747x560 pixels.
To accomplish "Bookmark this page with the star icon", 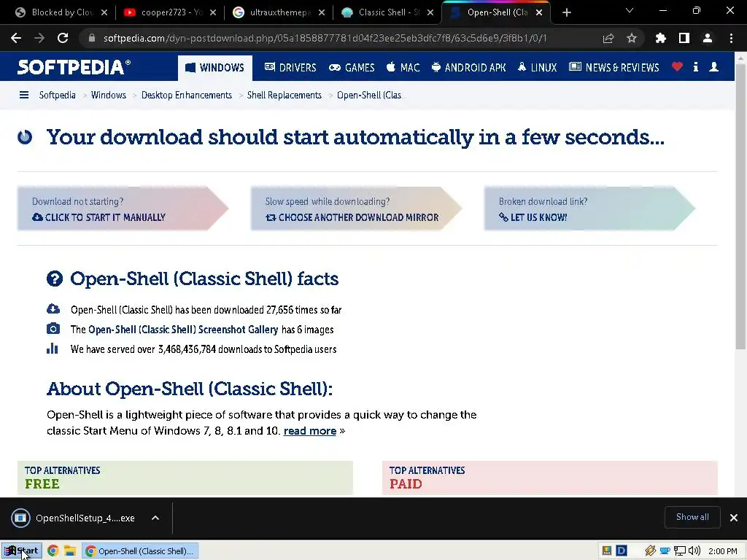I will coord(632,38).
